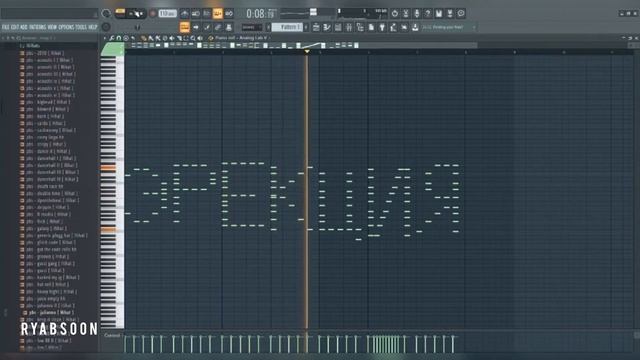The image size is (640, 360).
Task: Click the microphone one-click recording icon
Action: [x=417, y=13]
